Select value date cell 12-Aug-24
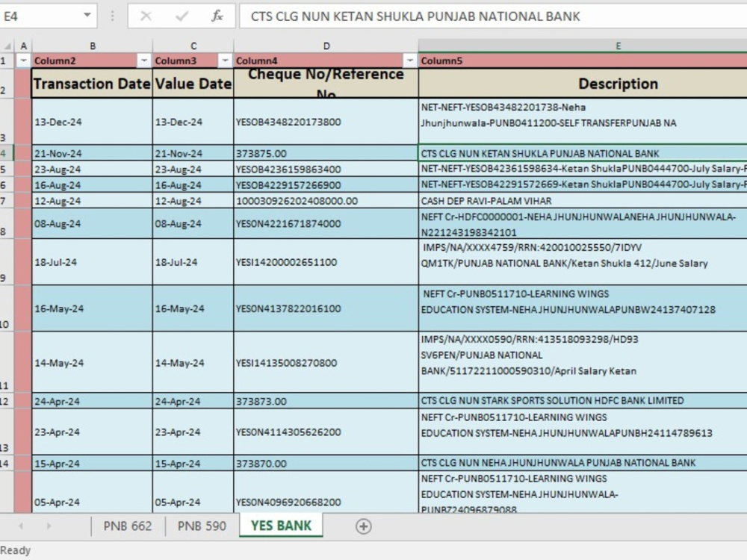The width and height of the screenshot is (747, 560). pos(193,201)
